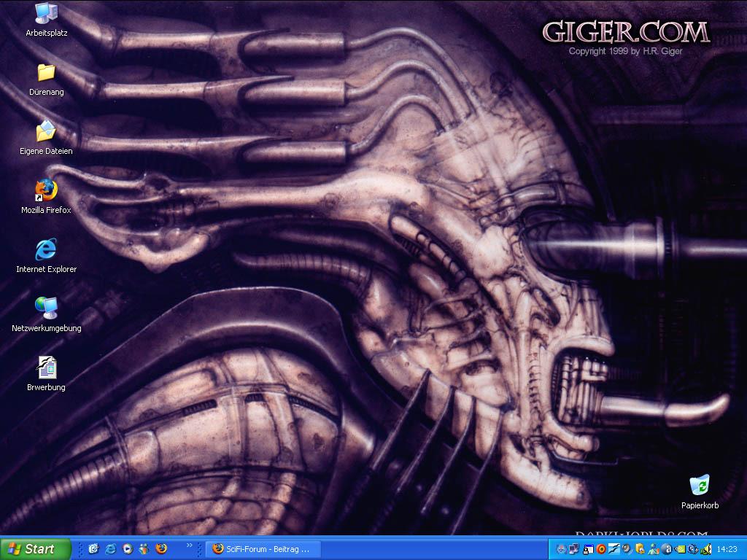Open the Arbeitsplatz desktop icon
The width and height of the screenshot is (747, 560).
point(46,15)
